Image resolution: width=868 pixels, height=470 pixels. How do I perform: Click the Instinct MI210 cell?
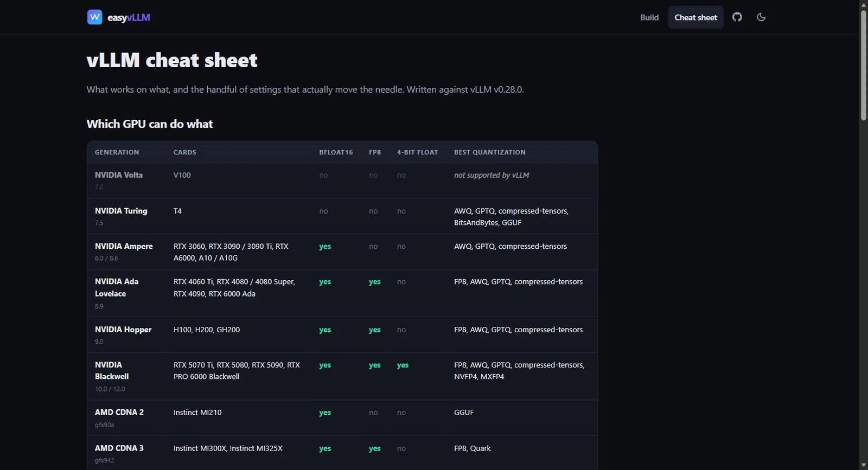(x=197, y=413)
